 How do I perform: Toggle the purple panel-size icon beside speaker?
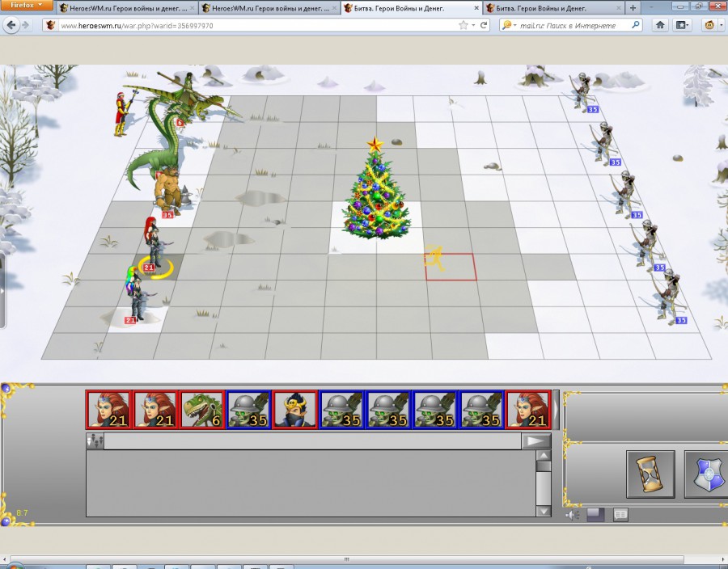click(595, 515)
